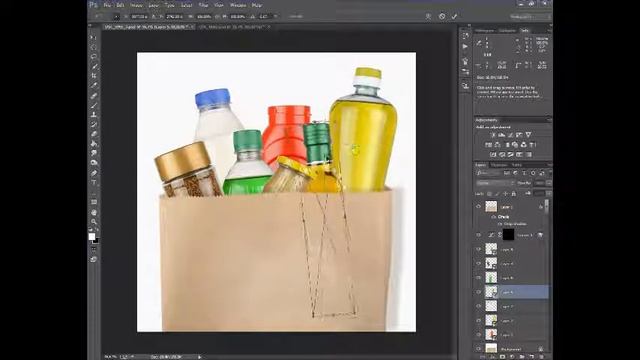This screenshot has width=640, height=360.
Task: Open the layer filter kind dropdown
Action: point(489,173)
